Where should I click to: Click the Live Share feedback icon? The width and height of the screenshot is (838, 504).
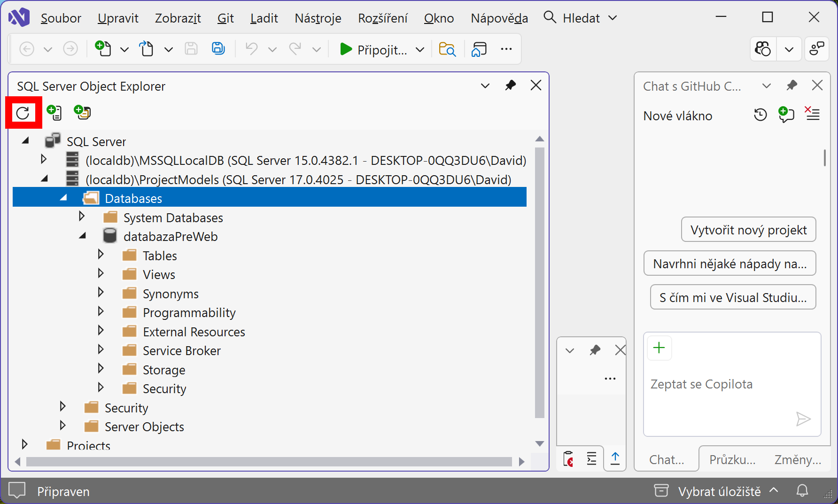817,49
